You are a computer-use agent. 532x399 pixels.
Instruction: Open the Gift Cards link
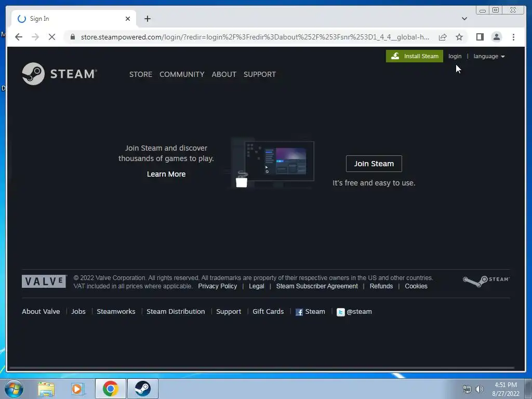click(x=268, y=312)
